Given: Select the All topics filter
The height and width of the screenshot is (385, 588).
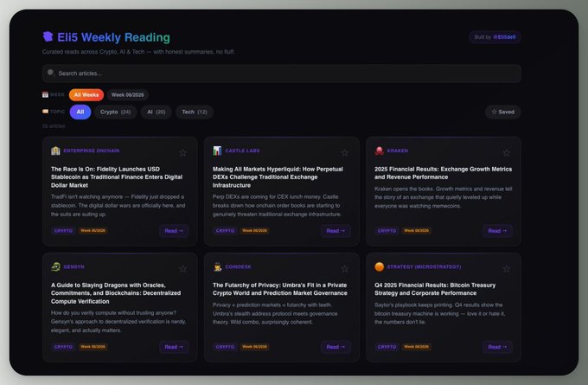Looking at the screenshot, I should [80, 112].
